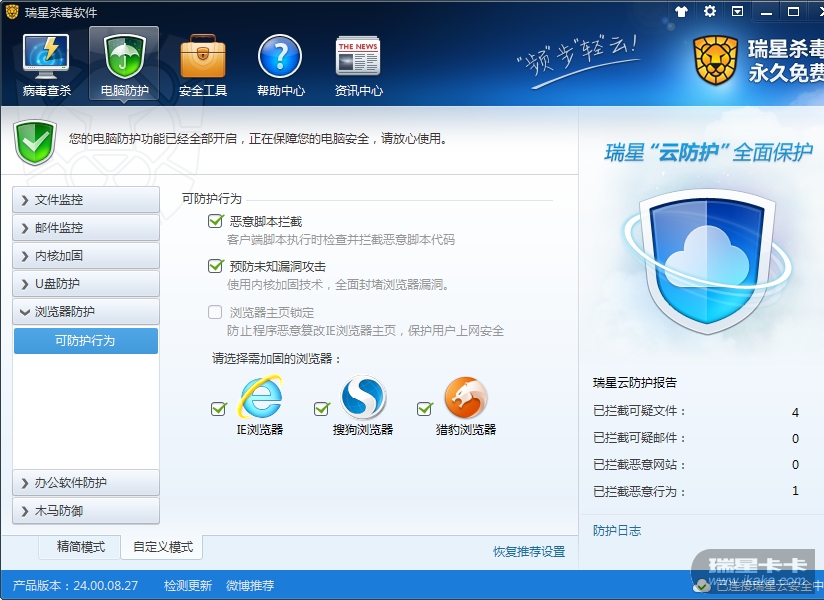Viewport: 824px width, 600px height.
Task: Click the 瑞星云防护报告 heading
Action: click(635, 382)
